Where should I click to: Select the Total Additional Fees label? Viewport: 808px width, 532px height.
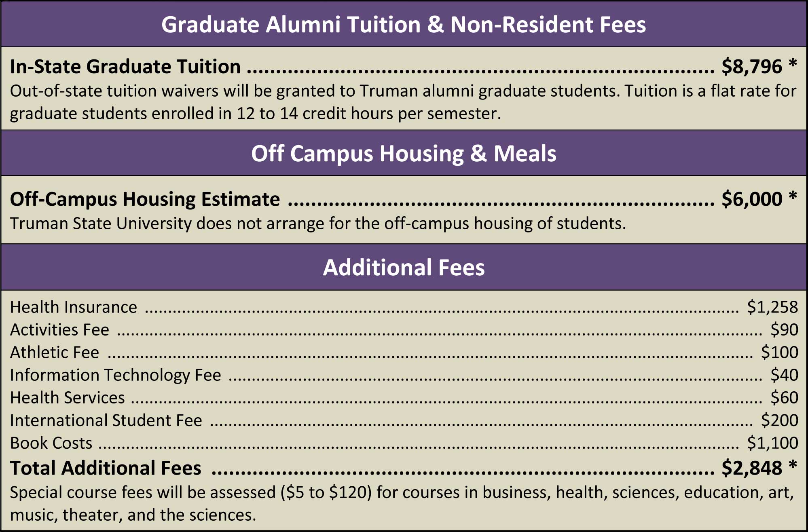(x=106, y=468)
